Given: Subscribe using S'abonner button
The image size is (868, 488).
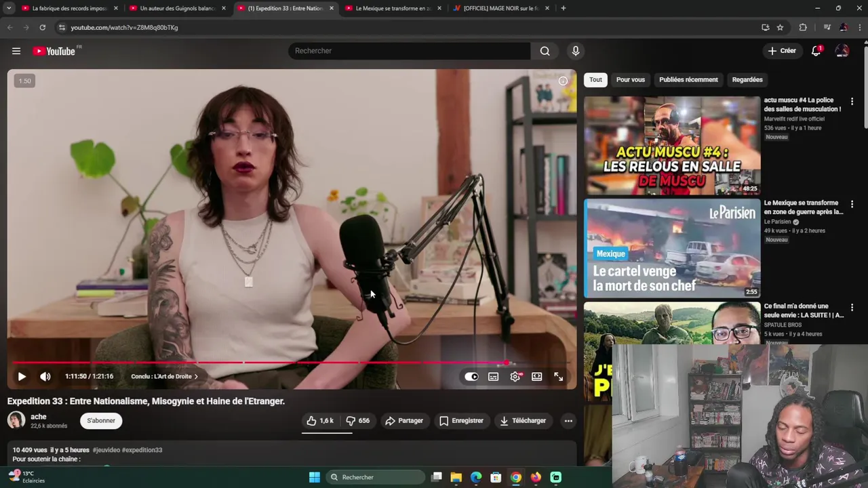Looking at the screenshot, I should pos(101,421).
